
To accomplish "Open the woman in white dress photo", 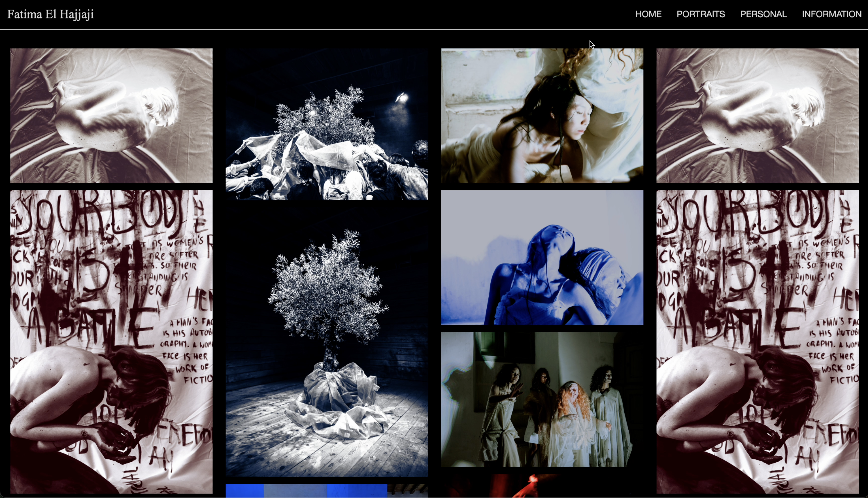I will pos(542,116).
